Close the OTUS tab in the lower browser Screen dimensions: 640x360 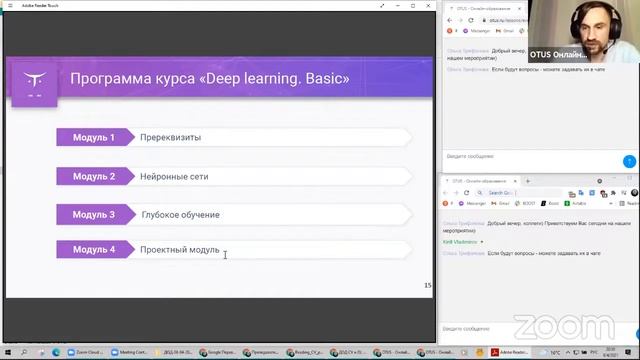point(515,181)
